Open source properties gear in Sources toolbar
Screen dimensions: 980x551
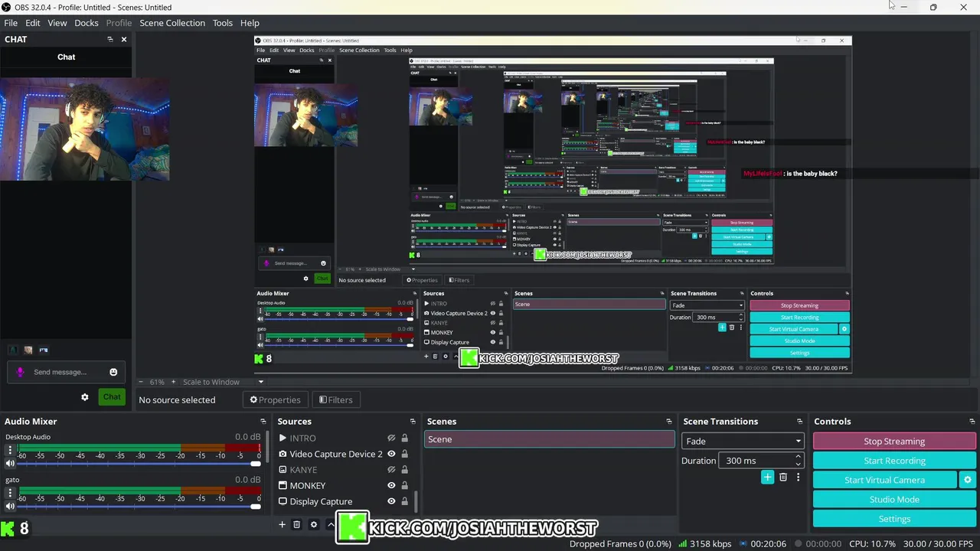tap(313, 524)
